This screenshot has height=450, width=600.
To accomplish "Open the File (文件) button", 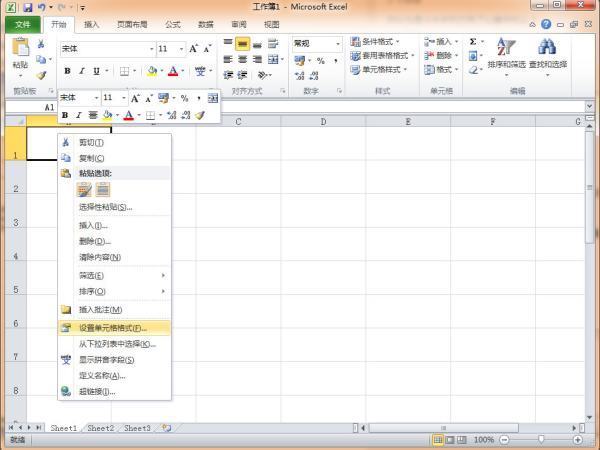I will (x=23, y=24).
